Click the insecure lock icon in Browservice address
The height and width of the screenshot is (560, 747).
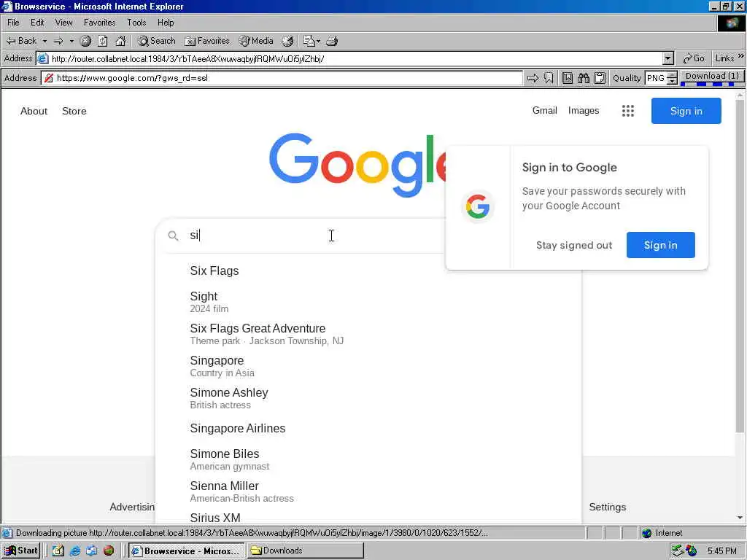click(x=49, y=78)
